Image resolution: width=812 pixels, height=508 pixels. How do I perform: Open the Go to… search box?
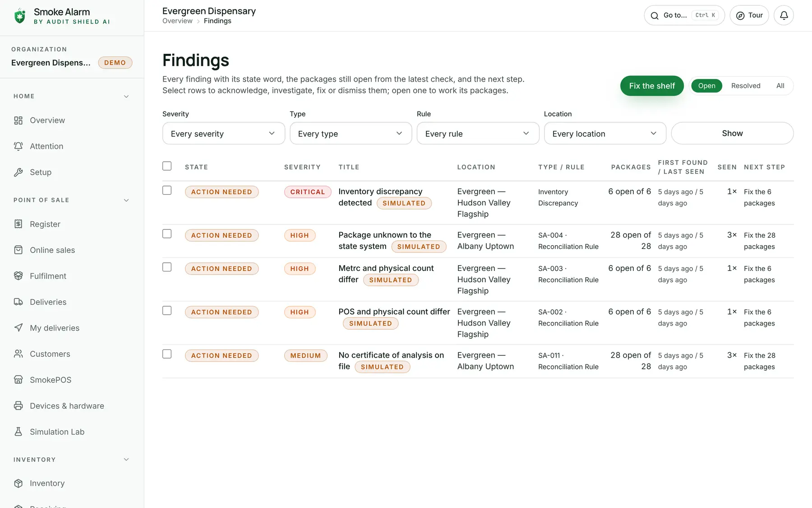[684, 15]
